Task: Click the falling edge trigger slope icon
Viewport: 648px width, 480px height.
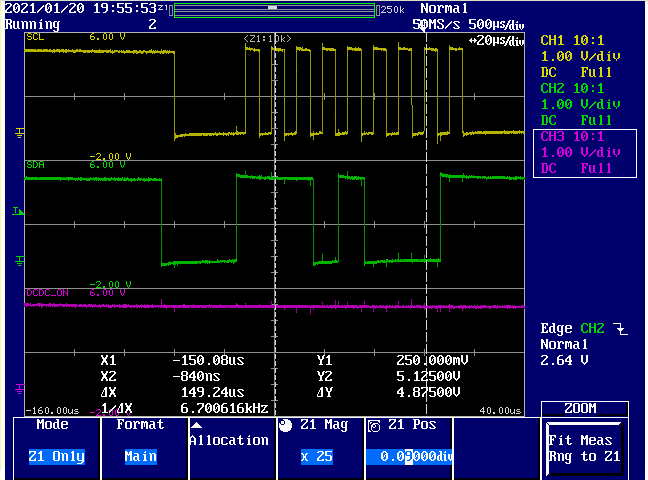Action: 620,329
